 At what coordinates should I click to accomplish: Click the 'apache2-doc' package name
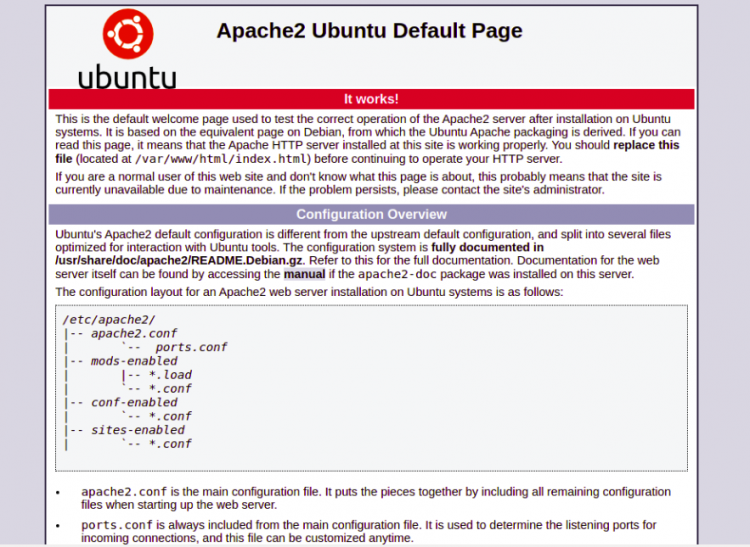(x=397, y=274)
